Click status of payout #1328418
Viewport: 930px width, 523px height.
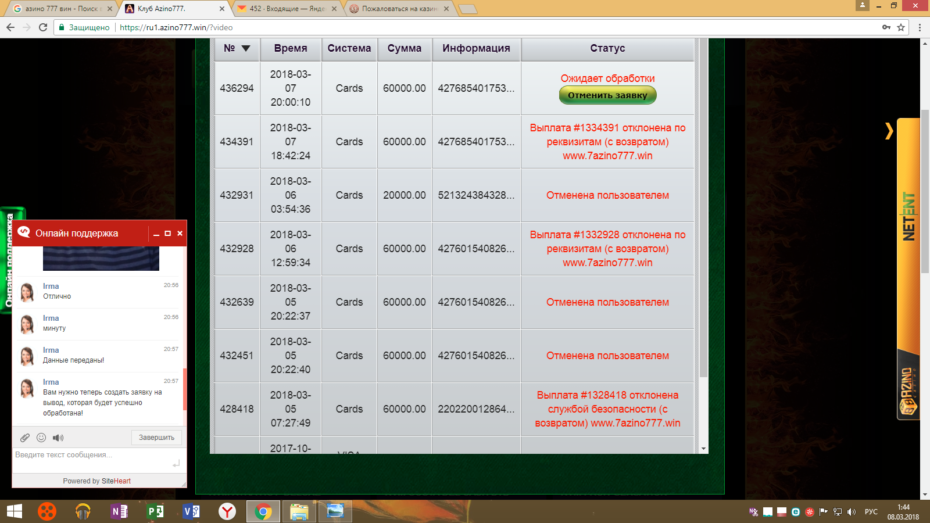pos(607,409)
